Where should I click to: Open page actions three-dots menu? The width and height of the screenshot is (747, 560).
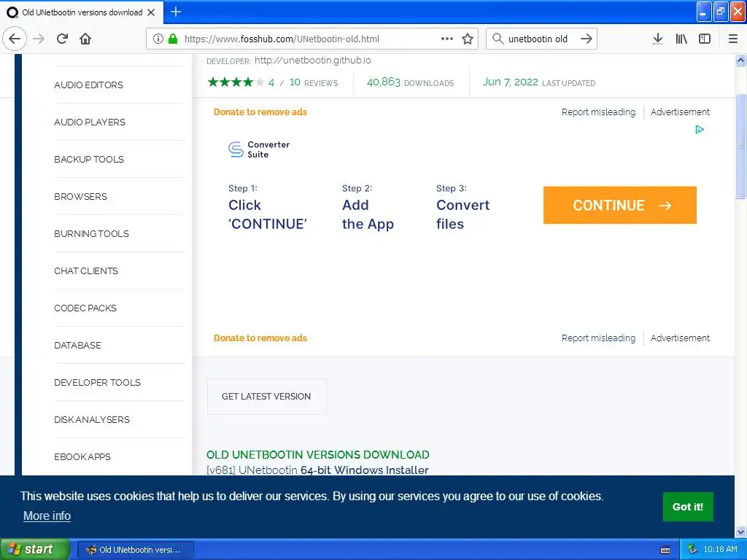tap(447, 39)
